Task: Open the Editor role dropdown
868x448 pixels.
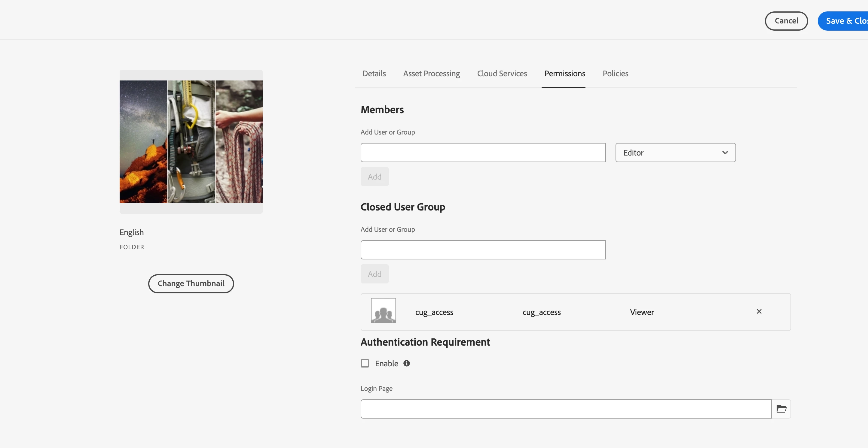Action: 675,153
